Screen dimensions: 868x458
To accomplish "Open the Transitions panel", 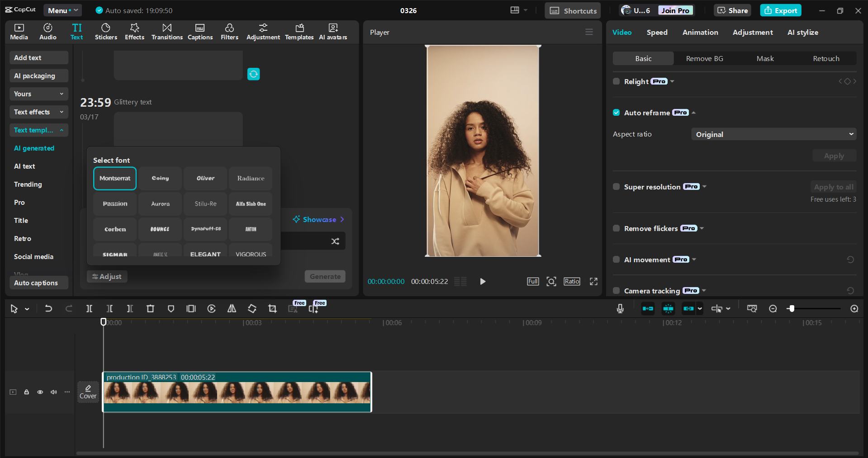I will click(166, 32).
